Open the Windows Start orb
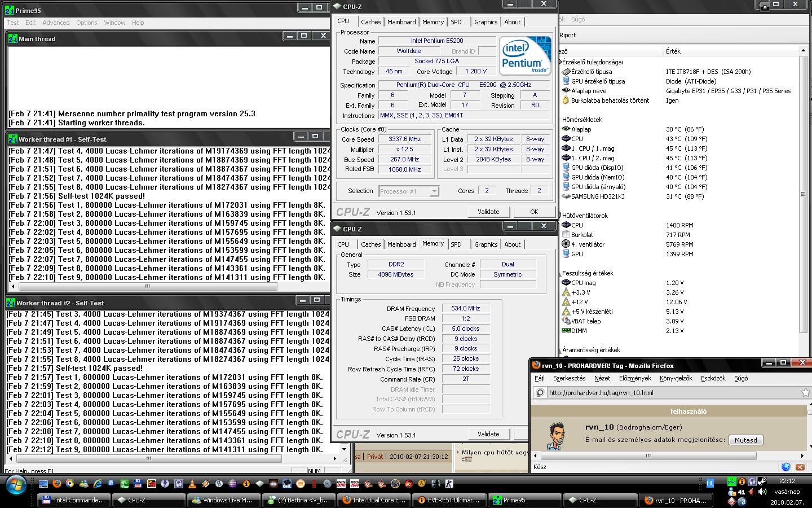The width and height of the screenshot is (812, 508). point(15,485)
